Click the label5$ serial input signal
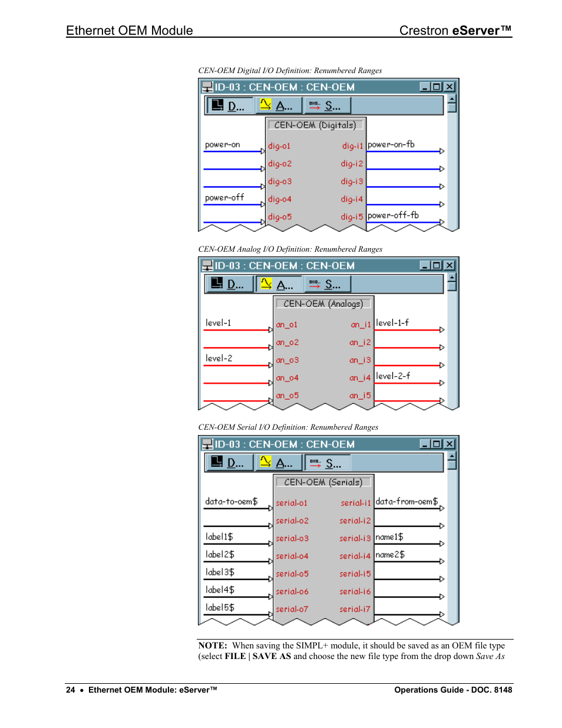Screen dimensions: 562x728 [x=220, y=608]
